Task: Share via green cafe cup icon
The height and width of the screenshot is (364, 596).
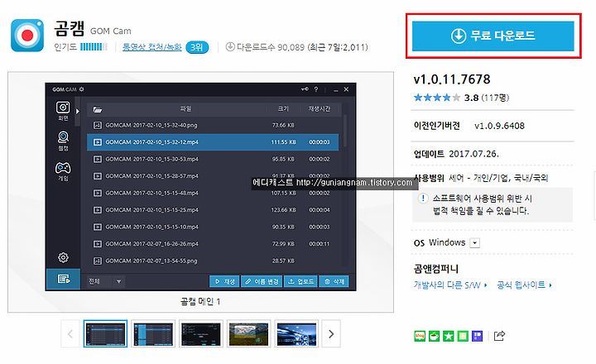Action: tap(434, 336)
